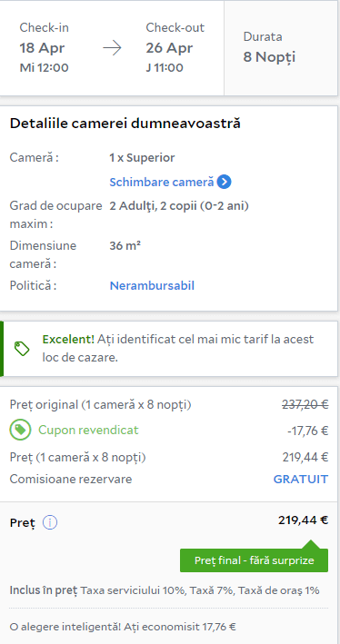Click the arrow between check-in and check-out
Viewport: 340px width, 644px height.
click(112, 48)
